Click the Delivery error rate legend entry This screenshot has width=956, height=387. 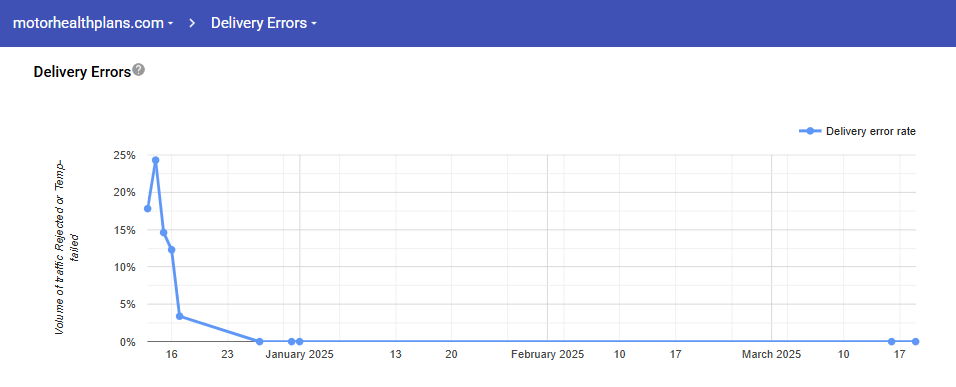(857, 131)
